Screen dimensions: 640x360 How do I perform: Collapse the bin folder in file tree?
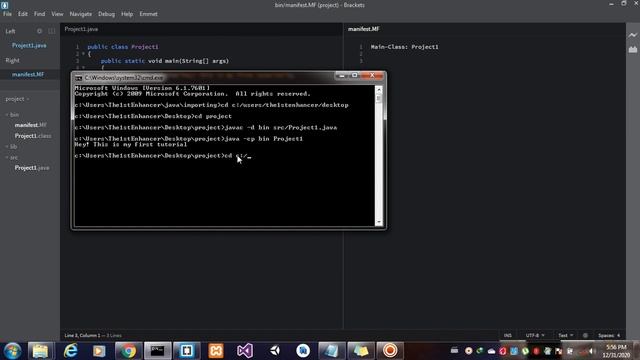pos(12,115)
